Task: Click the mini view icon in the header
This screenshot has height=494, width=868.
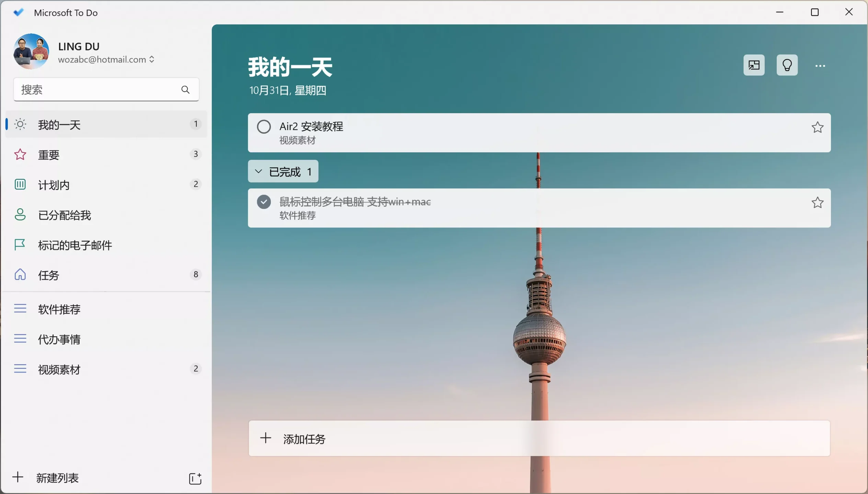Action: (x=754, y=65)
